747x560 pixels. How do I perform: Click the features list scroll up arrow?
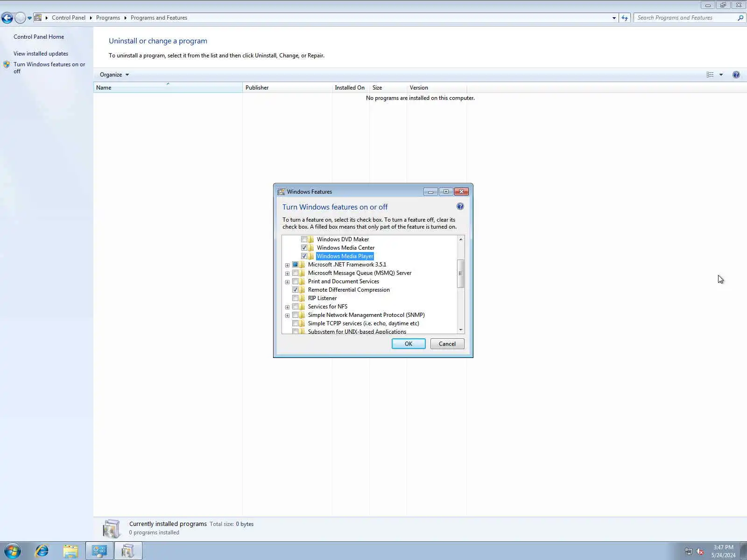tap(461, 239)
